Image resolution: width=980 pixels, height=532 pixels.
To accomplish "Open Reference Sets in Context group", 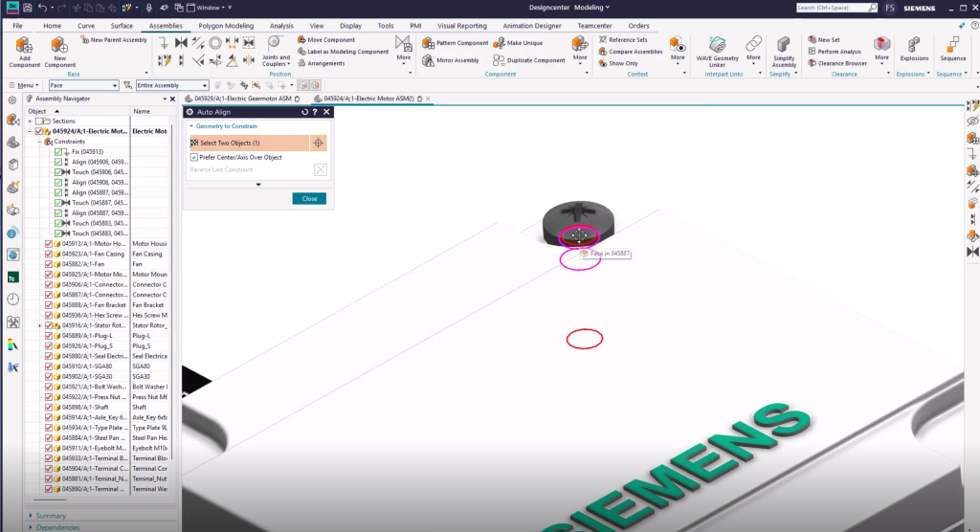I will pos(623,40).
